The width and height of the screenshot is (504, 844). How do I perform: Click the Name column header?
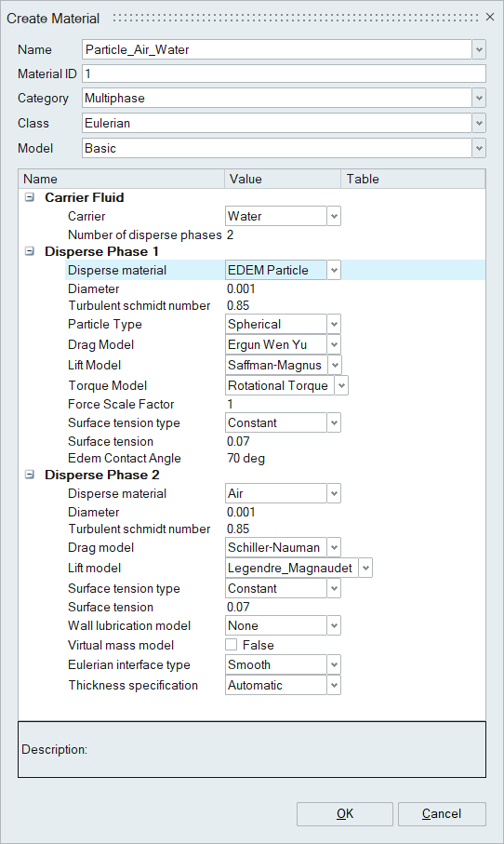pyautogui.click(x=122, y=179)
